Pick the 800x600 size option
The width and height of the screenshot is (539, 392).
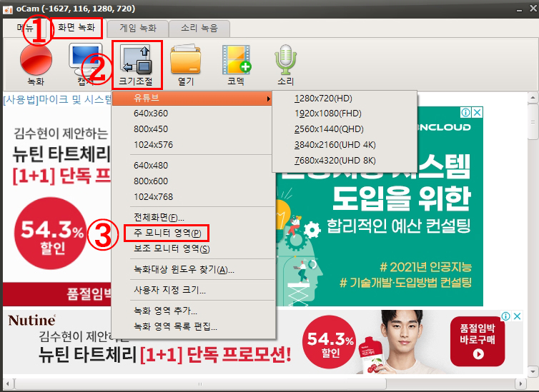coord(194,181)
